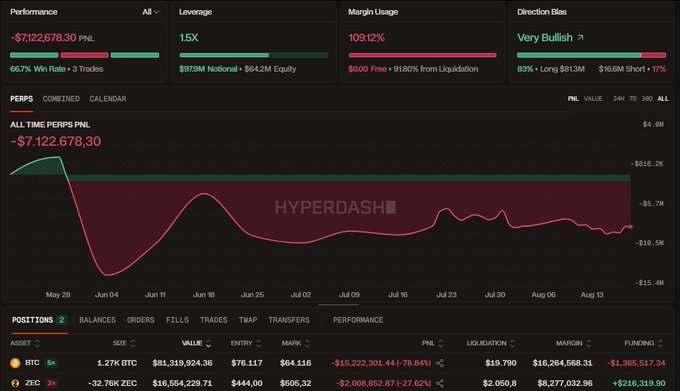Click the Jun 18 chart date label

(x=204, y=295)
